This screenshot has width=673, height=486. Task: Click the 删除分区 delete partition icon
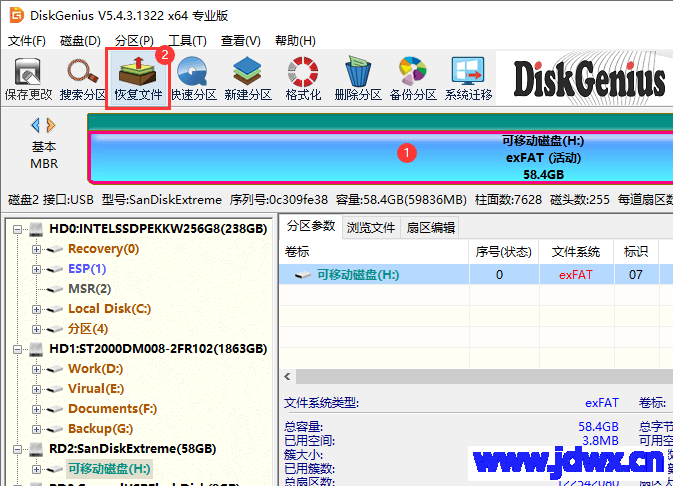pos(358,79)
